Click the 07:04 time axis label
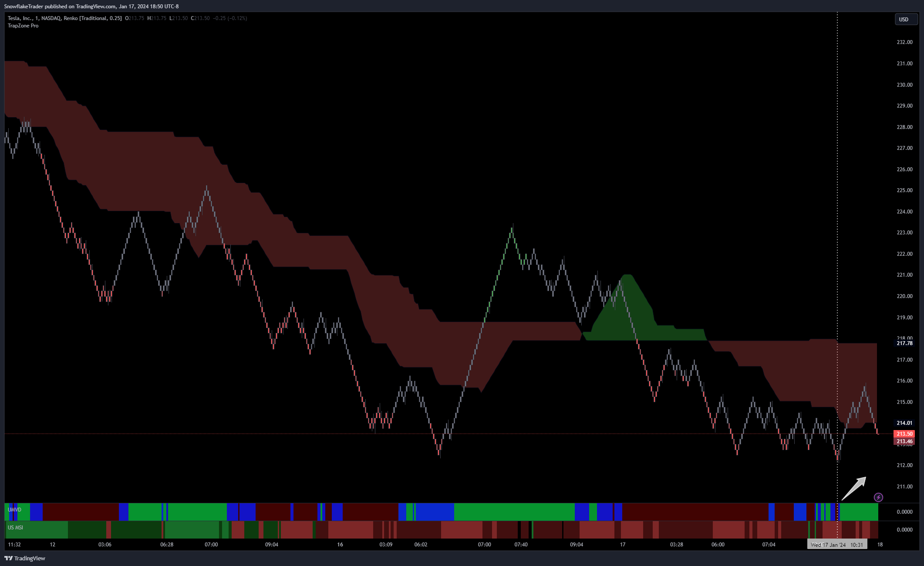The width and height of the screenshot is (924, 566). pyautogui.click(x=769, y=545)
